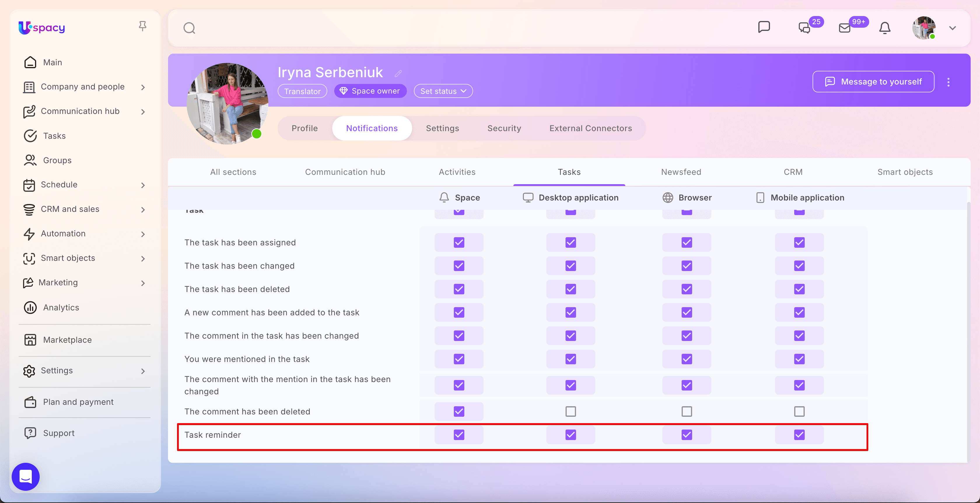Pin the sidebar with the pin icon
This screenshot has height=503, width=980.
tap(143, 26)
